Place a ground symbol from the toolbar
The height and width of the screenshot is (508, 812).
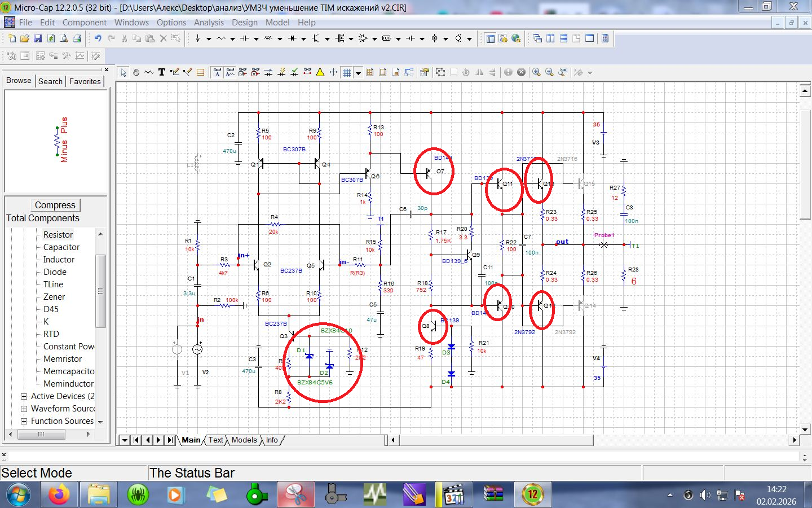[x=197, y=38]
